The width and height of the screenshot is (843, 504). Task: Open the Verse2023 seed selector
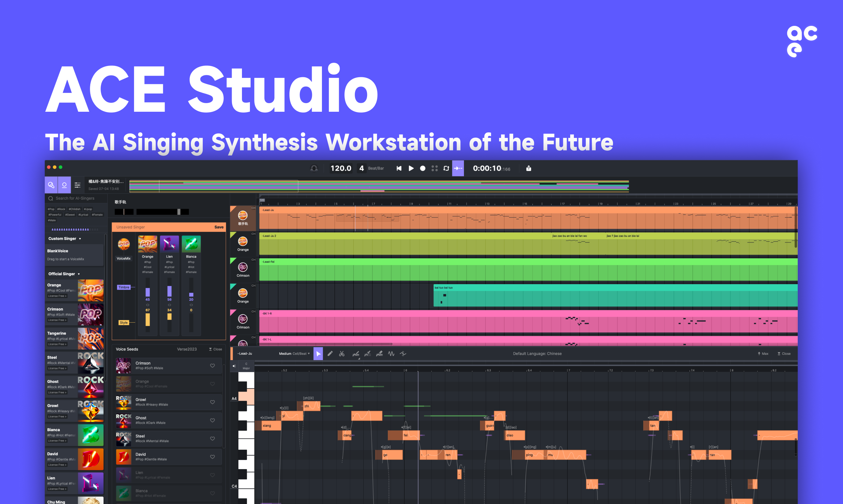point(187,349)
